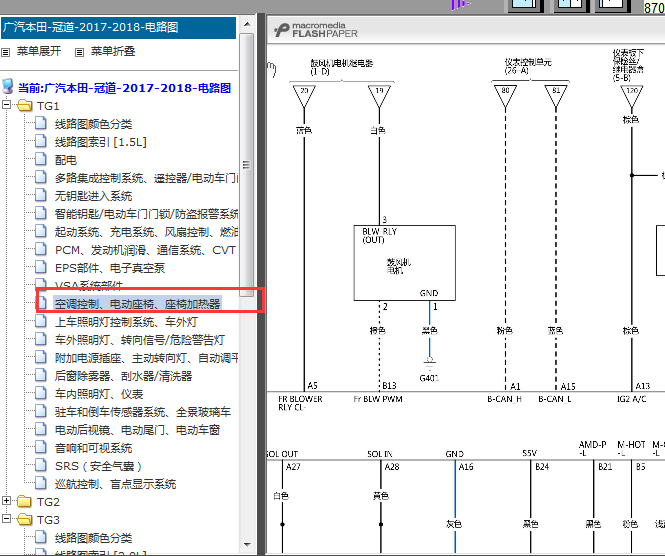Screen dimensions: 665x556
Task: Click the third FlashPaper toolbar button
Action: tap(613, 4)
